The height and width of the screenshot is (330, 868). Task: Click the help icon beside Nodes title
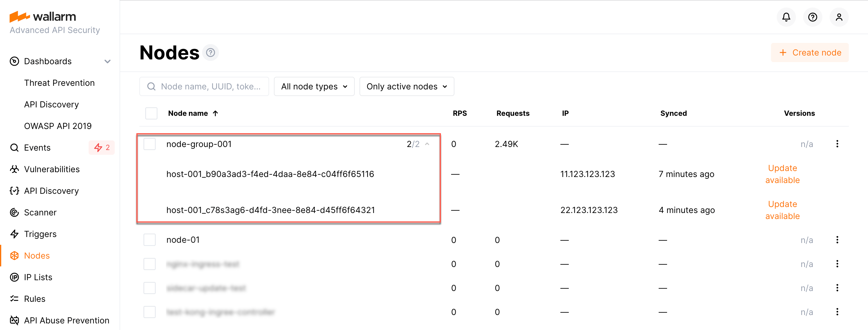point(211,53)
